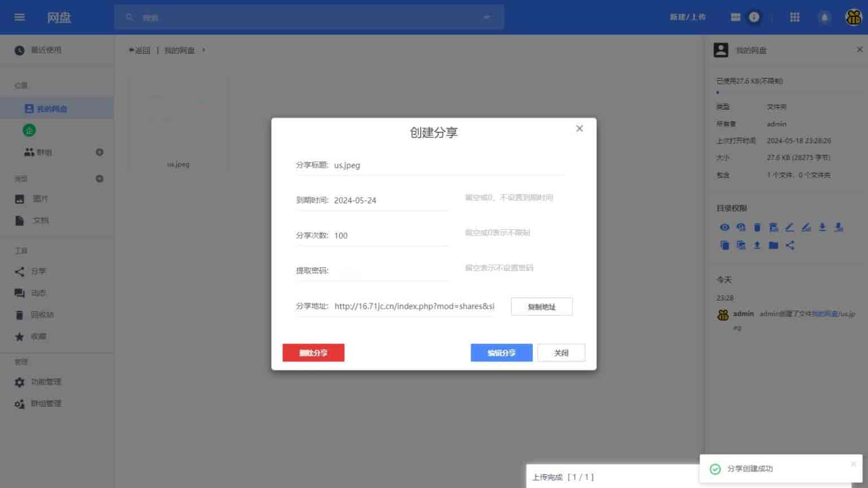Image resolution: width=868 pixels, height=488 pixels.
Task: Click the 复制地址 button
Action: (x=541, y=307)
